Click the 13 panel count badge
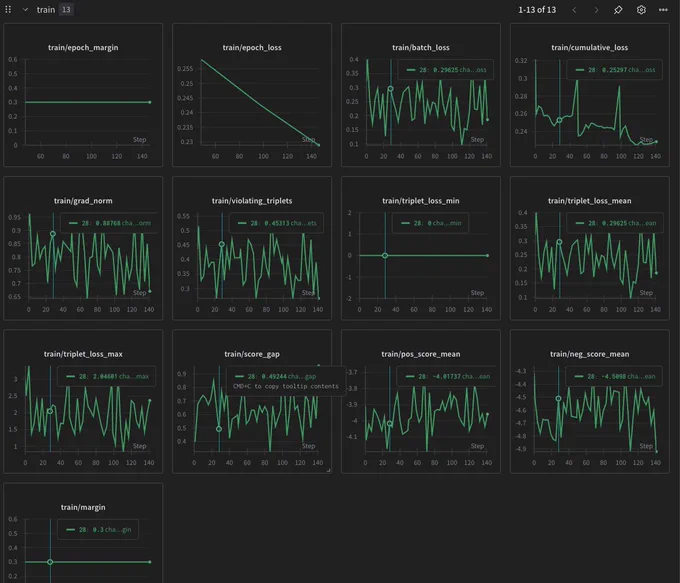The width and height of the screenshot is (680, 583). pyautogui.click(x=66, y=10)
